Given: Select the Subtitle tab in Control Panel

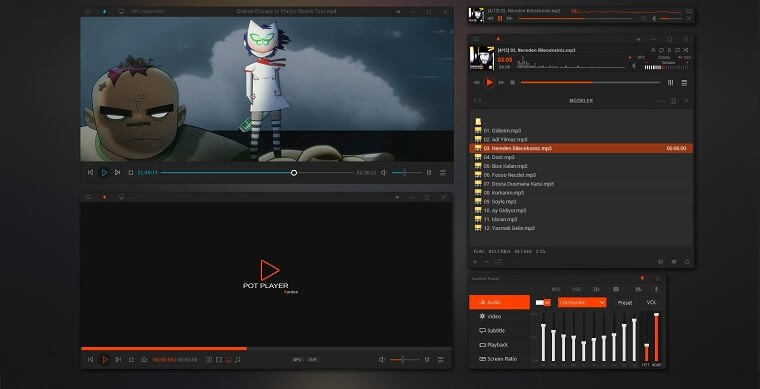Looking at the screenshot, I should [x=499, y=330].
